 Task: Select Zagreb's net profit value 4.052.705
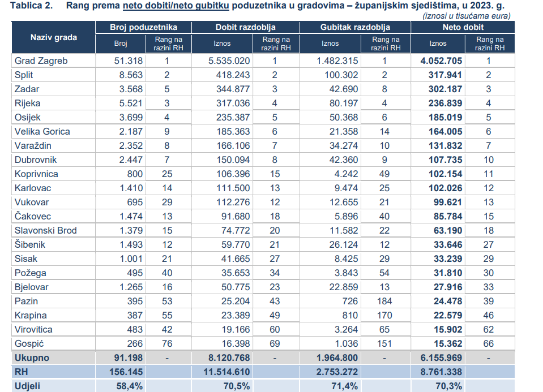[x=441, y=61]
